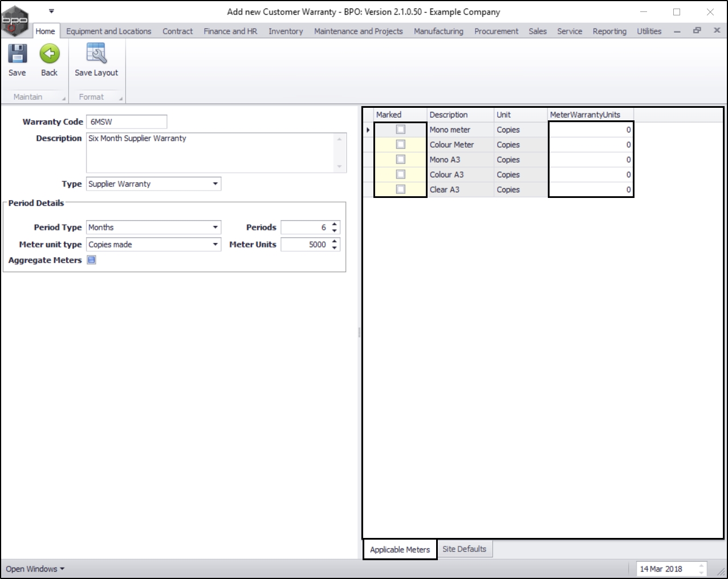Close the inner child window

click(717, 31)
